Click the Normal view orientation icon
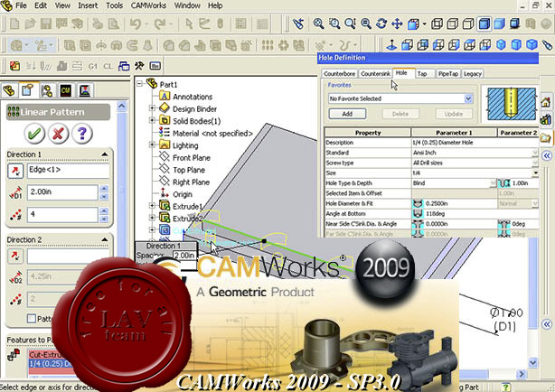The height and width of the screenshot is (392, 555). (x=391, y=45)
